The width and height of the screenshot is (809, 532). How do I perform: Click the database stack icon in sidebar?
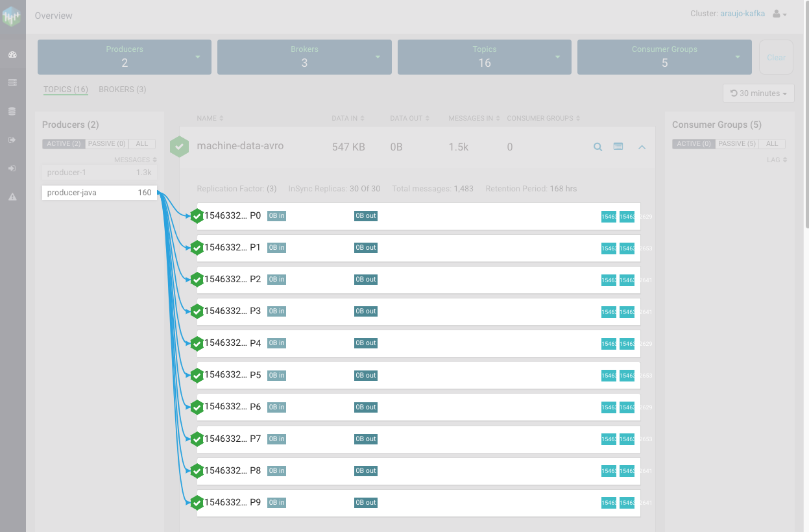[x=12, y=112]
